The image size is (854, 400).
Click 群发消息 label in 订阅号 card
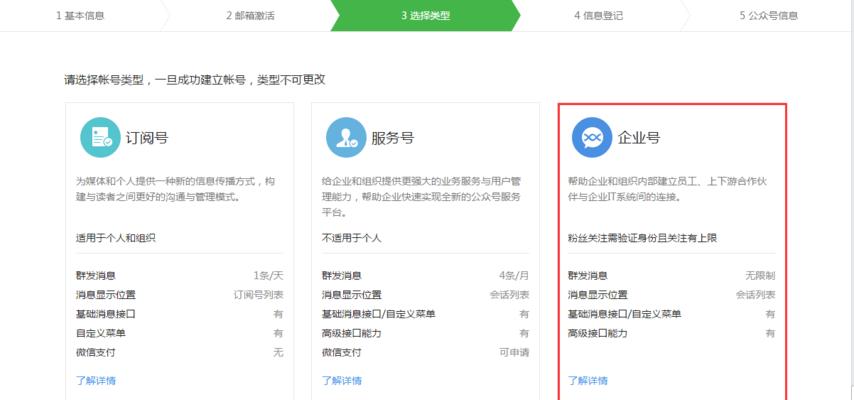tap(96, 276)
